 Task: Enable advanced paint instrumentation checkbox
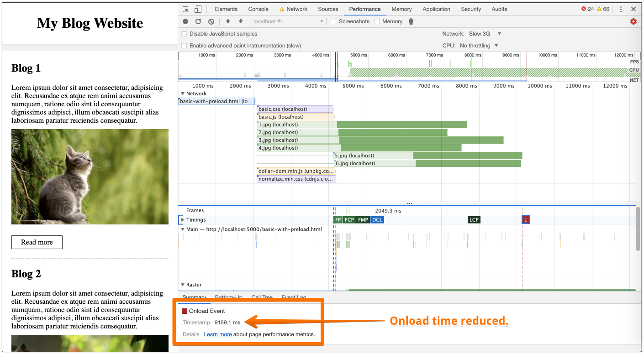tap(184, 46)
